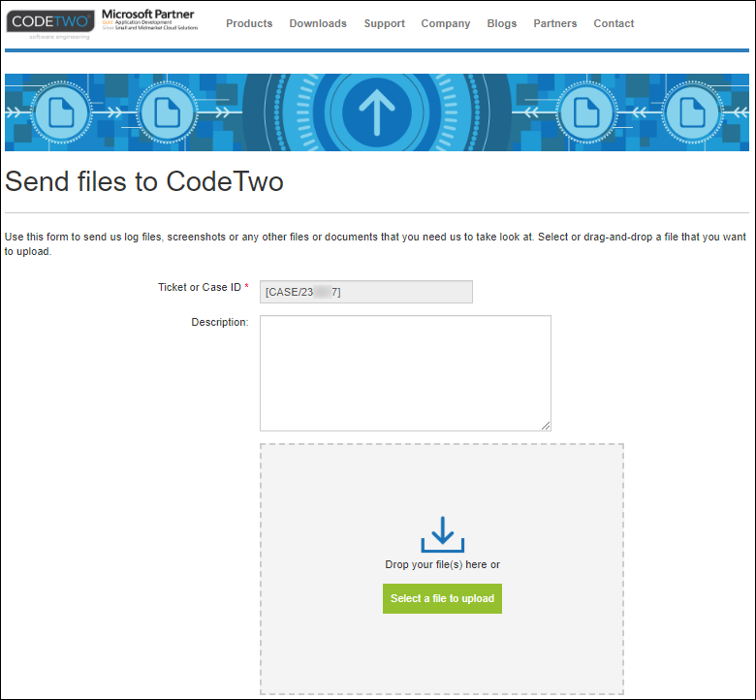Open the Contact page
The width and height of the screenshot is (756, 700).
[x=614, y=23]
